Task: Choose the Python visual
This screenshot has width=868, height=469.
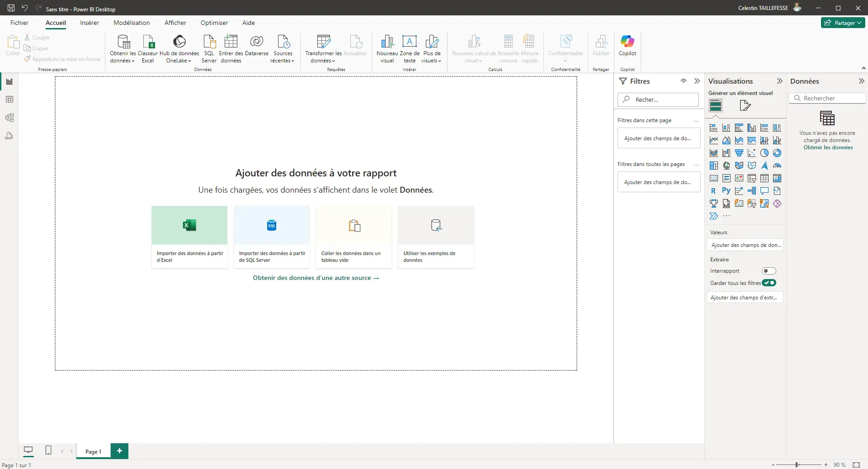Action: 726,191
